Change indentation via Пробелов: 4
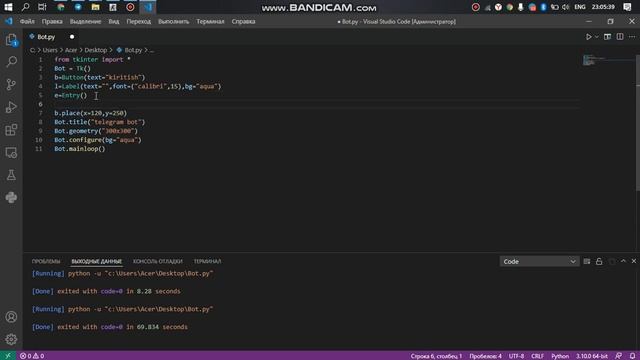 (485, 356)
